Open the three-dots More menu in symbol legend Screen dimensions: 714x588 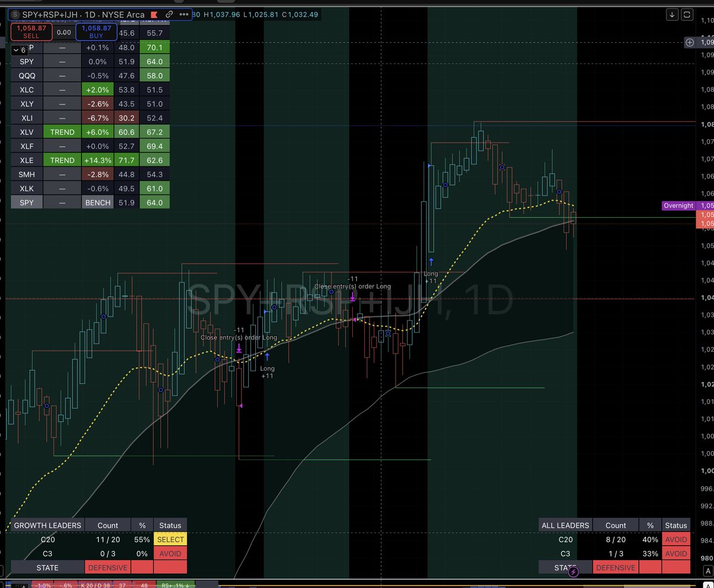point(183,14)
